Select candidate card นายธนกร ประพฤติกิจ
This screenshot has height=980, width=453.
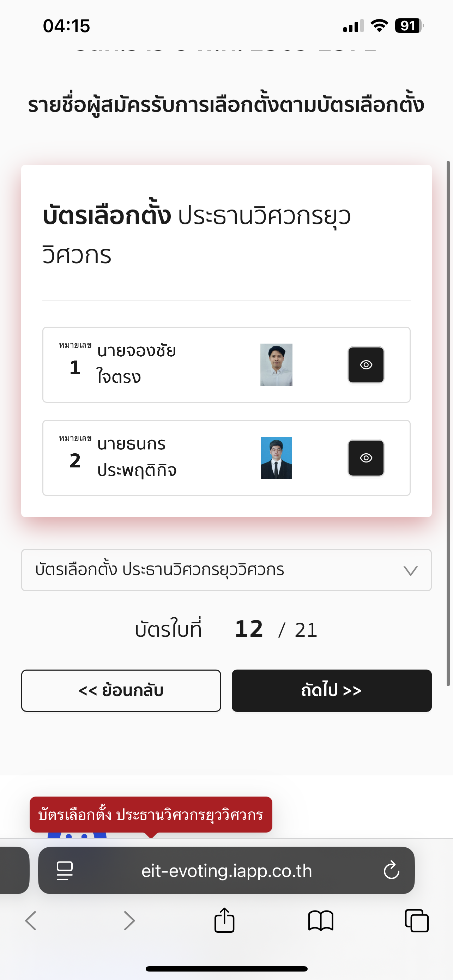click(x=226, y=458)
